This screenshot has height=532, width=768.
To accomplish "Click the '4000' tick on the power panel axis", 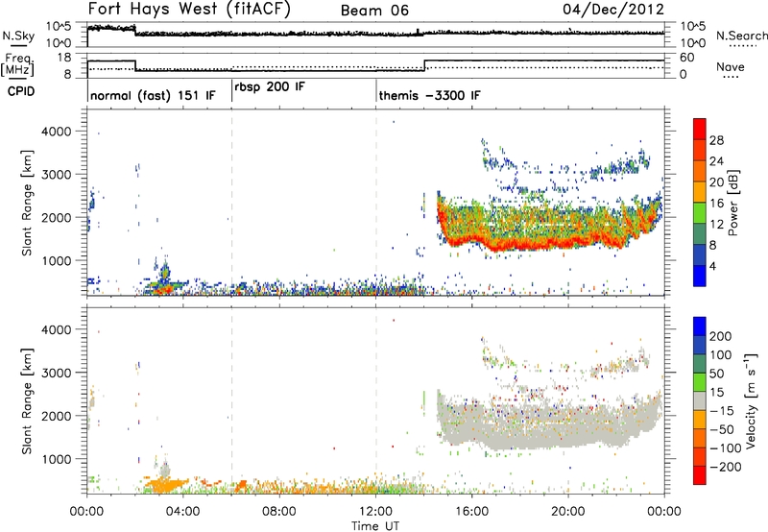I will pos(56,132).
